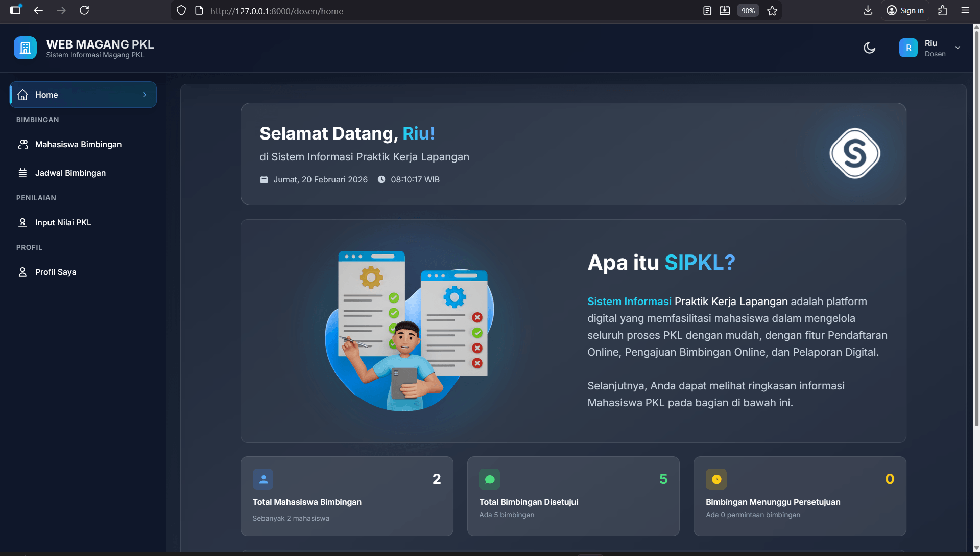
Task: Click the Profil Saya person icon
Action: pos(22,272)
